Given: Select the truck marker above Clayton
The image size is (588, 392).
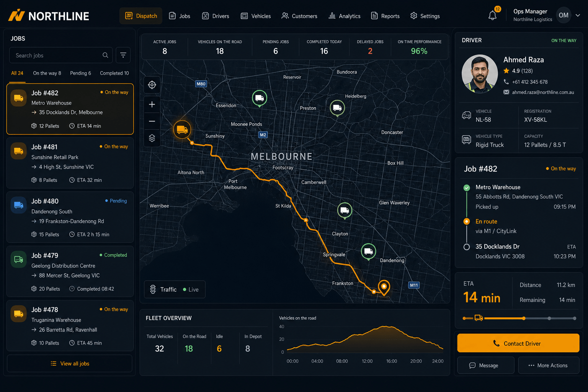Looking at the screenshot, I should click(x=345, y=210).
